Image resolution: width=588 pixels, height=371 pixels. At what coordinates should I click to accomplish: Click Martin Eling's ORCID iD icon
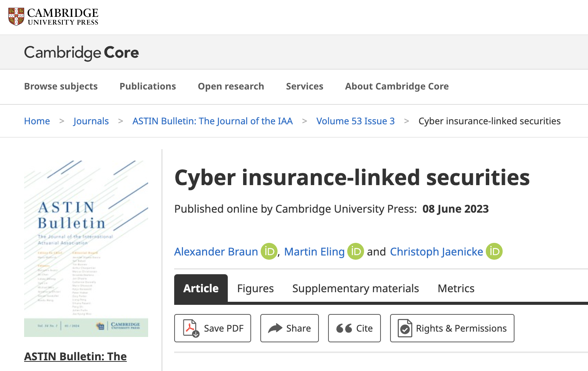pyautogui.click(x=356, y=252)
